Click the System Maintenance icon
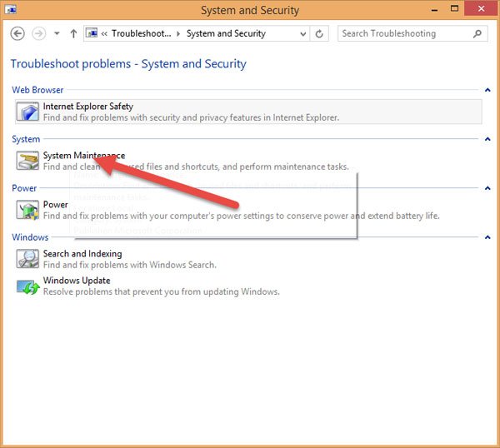This screenshot has height=448, width=500. click(x=27, y=161)
